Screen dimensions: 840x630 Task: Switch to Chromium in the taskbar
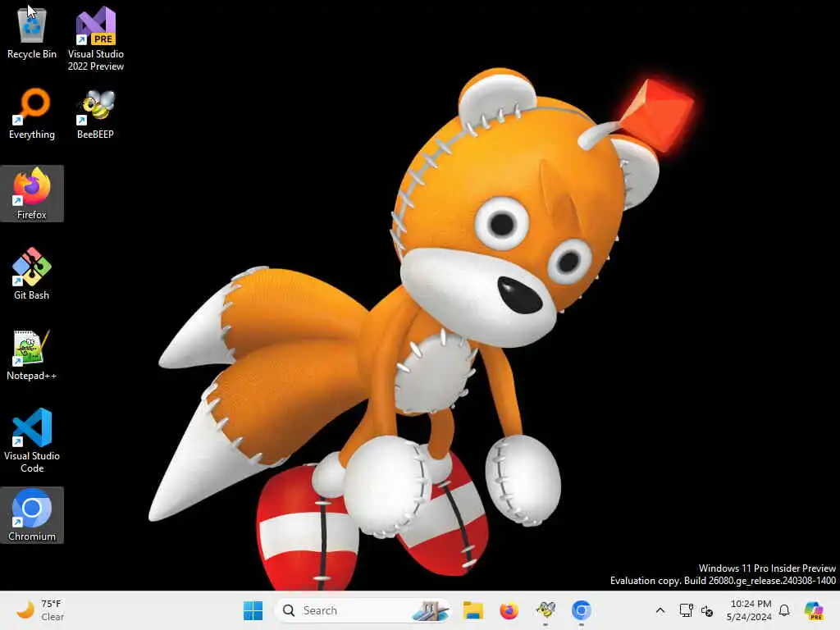582,610
